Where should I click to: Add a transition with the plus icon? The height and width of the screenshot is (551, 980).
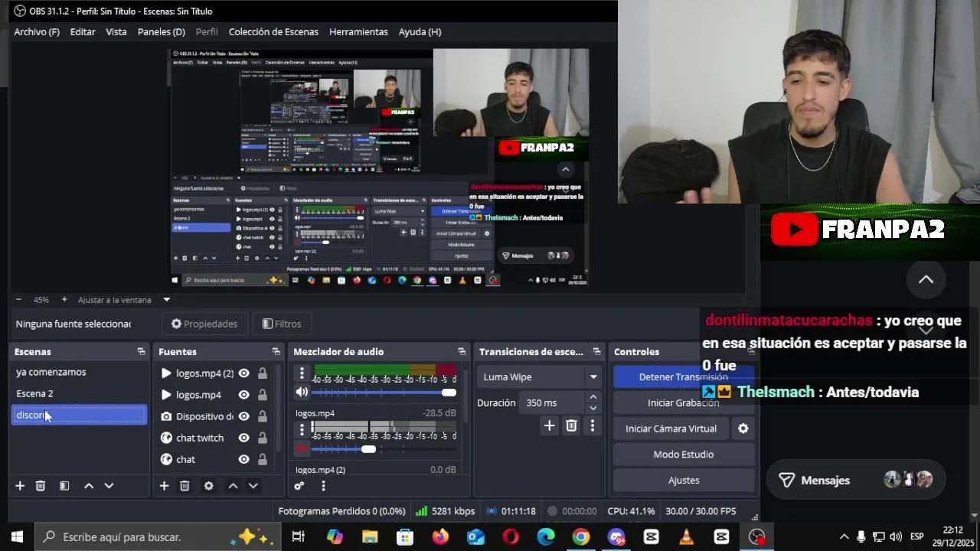pos(549,425)
